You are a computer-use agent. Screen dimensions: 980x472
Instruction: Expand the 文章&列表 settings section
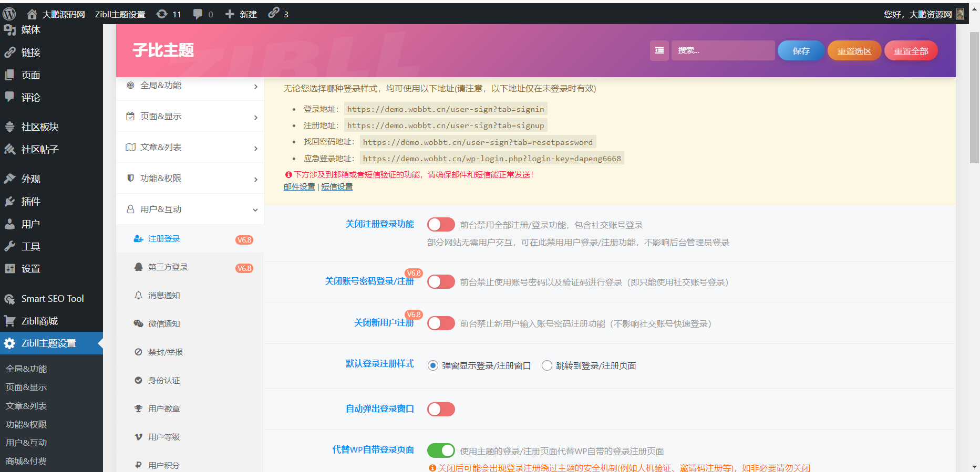190,148
